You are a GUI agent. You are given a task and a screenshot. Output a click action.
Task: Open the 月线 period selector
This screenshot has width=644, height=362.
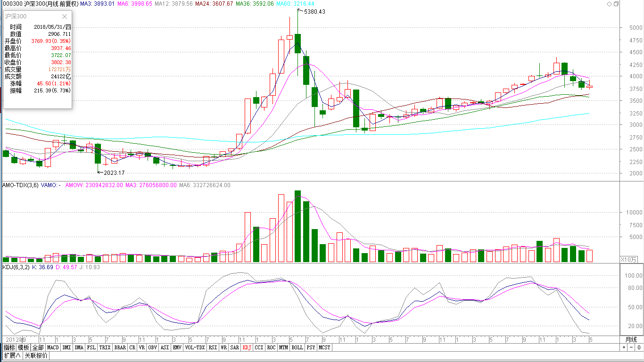[631, 339]
